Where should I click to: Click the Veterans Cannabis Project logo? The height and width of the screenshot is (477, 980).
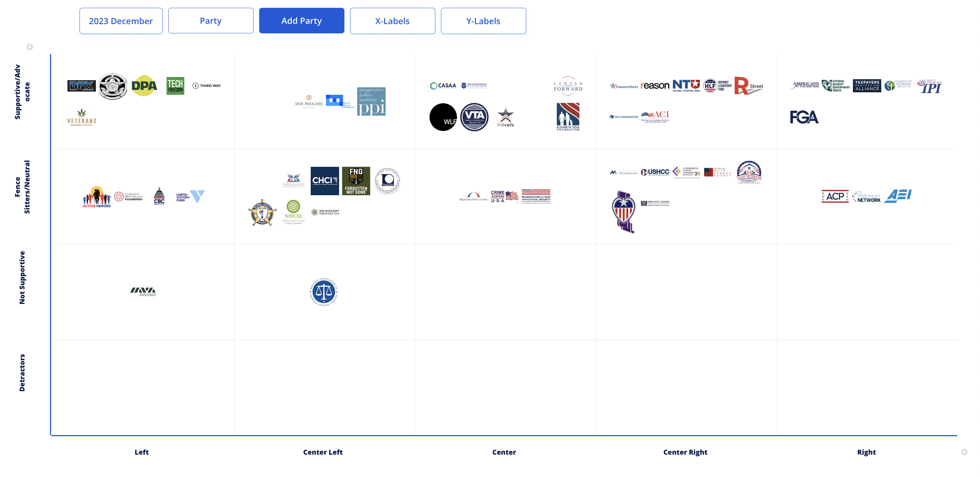(82, 117)
